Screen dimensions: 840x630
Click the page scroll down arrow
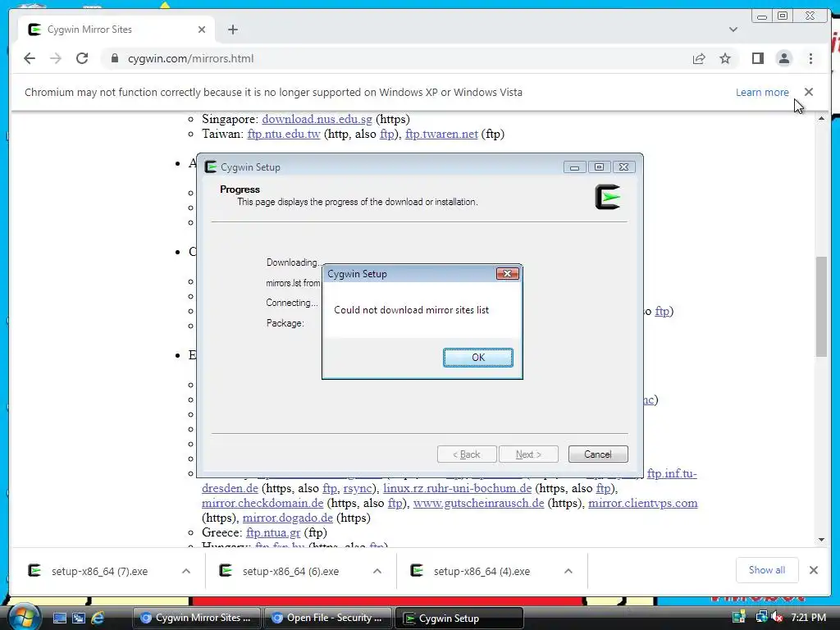click(x=821, y=540)
